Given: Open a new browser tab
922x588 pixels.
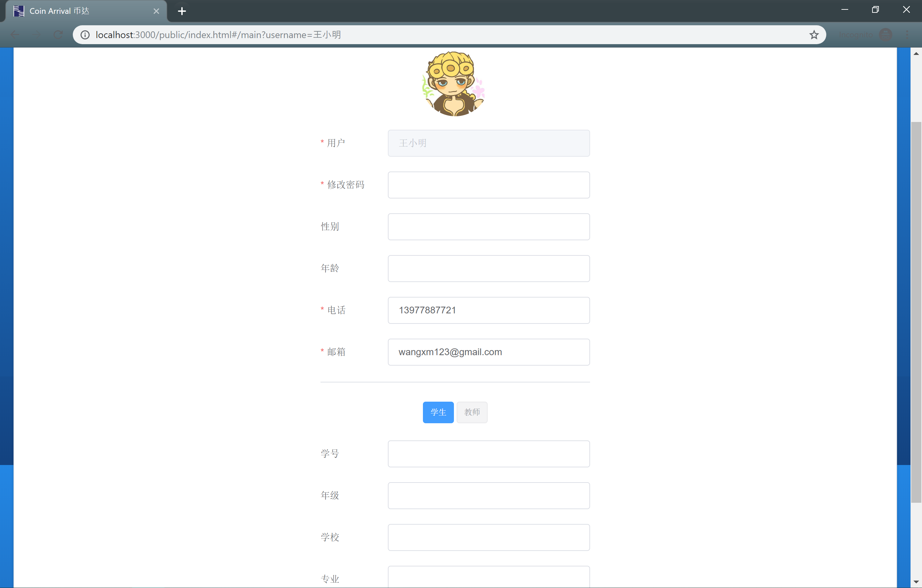Looking at the screenshot, I should [x=182, y=11].
